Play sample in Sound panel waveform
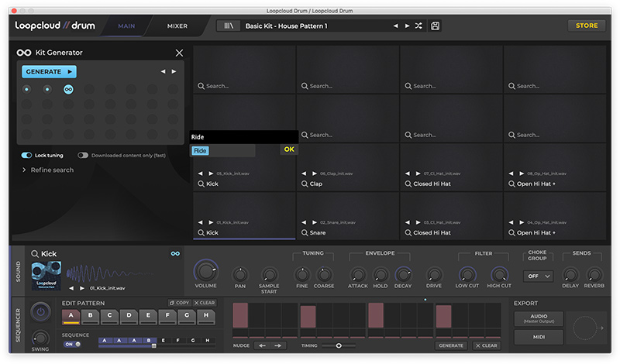 82,288
